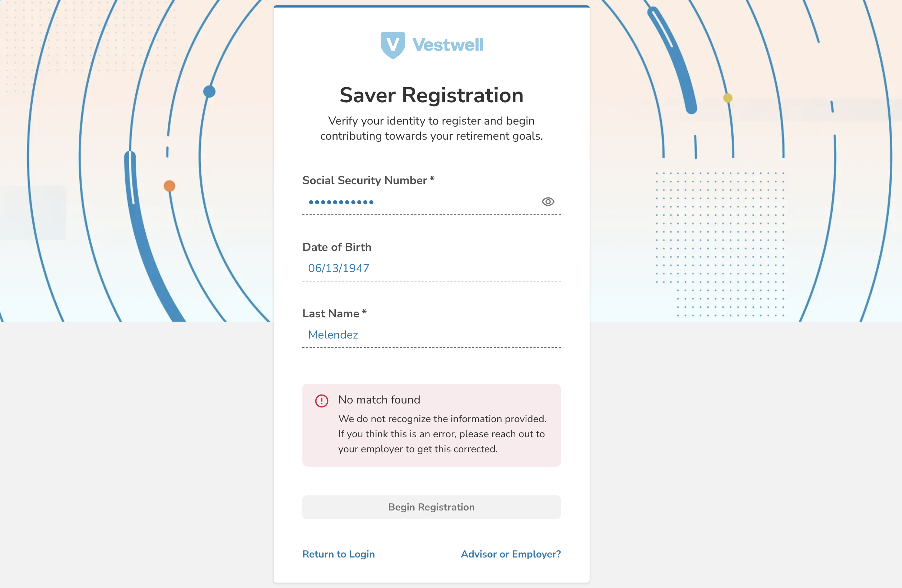Click the No match found title
The image size is (902, 588).
[x=379, y=400]
